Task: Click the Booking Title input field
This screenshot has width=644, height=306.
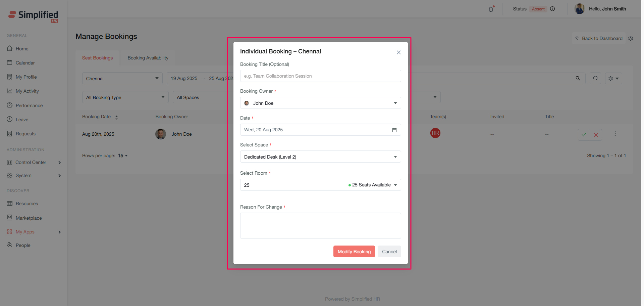Action: click(320, 76)
